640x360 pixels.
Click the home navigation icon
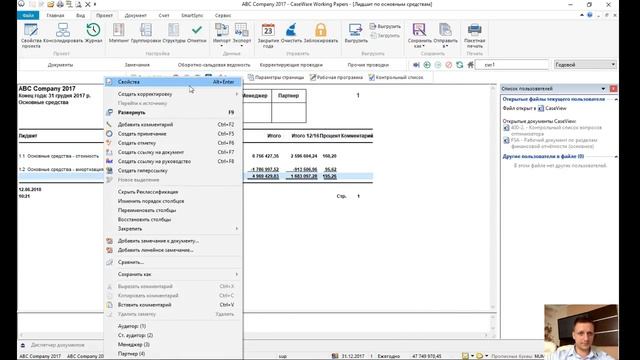[x=471, y=65]
